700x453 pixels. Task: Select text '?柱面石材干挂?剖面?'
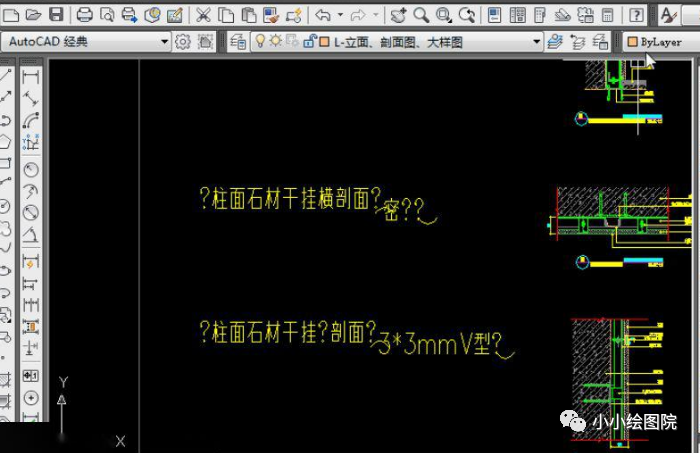coord(288,332)
